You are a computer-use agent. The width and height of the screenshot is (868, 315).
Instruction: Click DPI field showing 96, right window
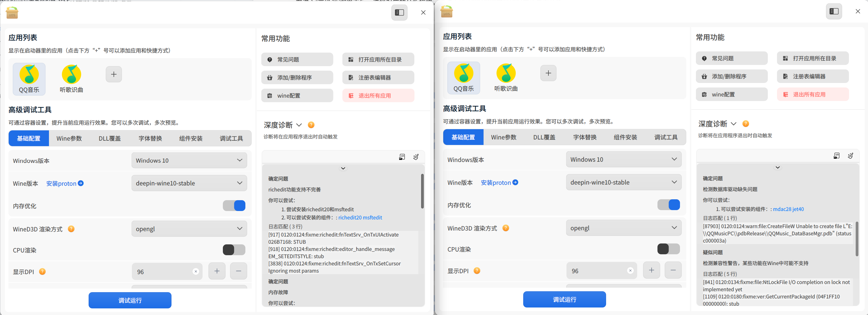602,271
